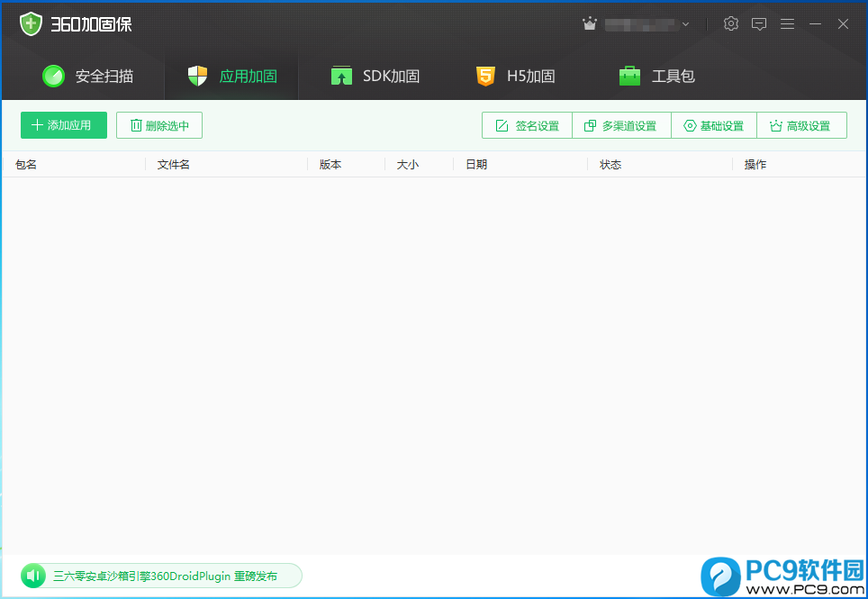Open settings via the gear icon
868x599 pixels.
coord(731,23)
